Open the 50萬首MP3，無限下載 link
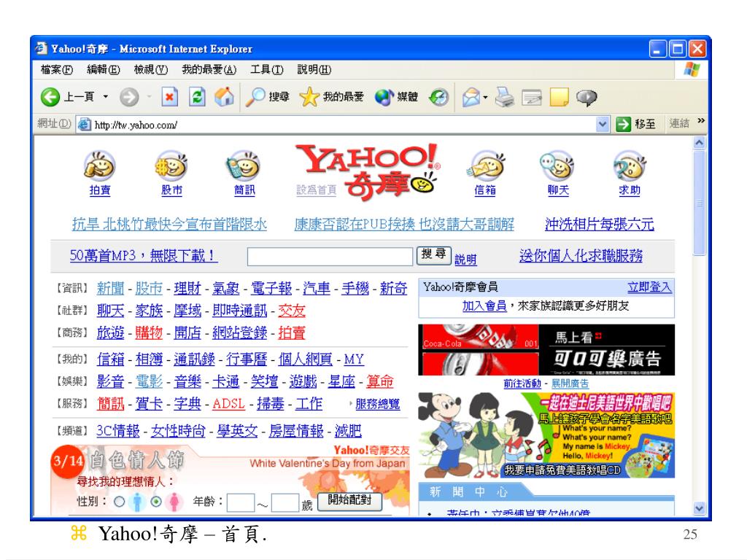Image resolution: width=747 pixels, height=560 pixels. point(144,256)
